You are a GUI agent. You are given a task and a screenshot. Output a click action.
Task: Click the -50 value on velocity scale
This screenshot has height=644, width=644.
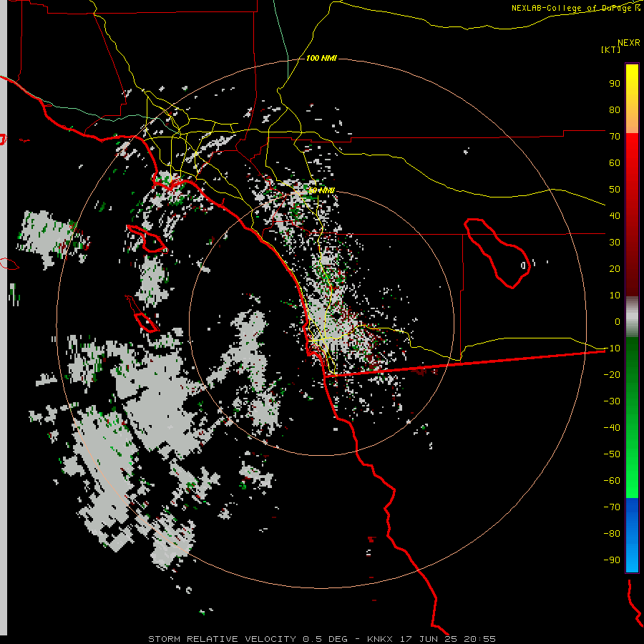(x=612, y=454)
